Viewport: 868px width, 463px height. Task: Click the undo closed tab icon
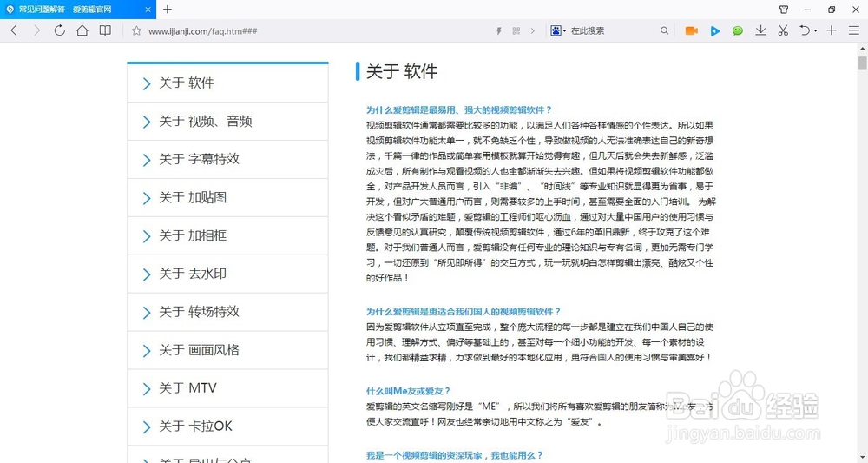pyautogui.click(x=805, y=30)
